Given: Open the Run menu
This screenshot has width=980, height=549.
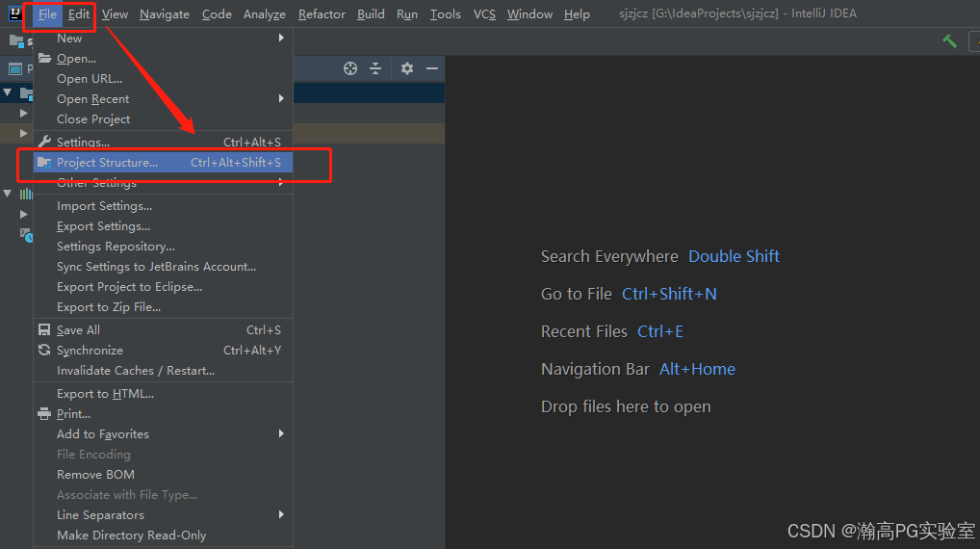Looking at the screenshot, I should [407, 13].
